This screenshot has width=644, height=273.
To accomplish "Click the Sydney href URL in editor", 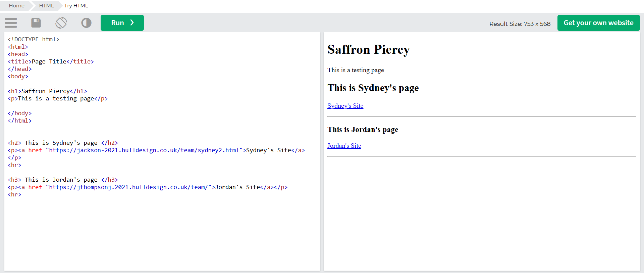I will 144,150.
